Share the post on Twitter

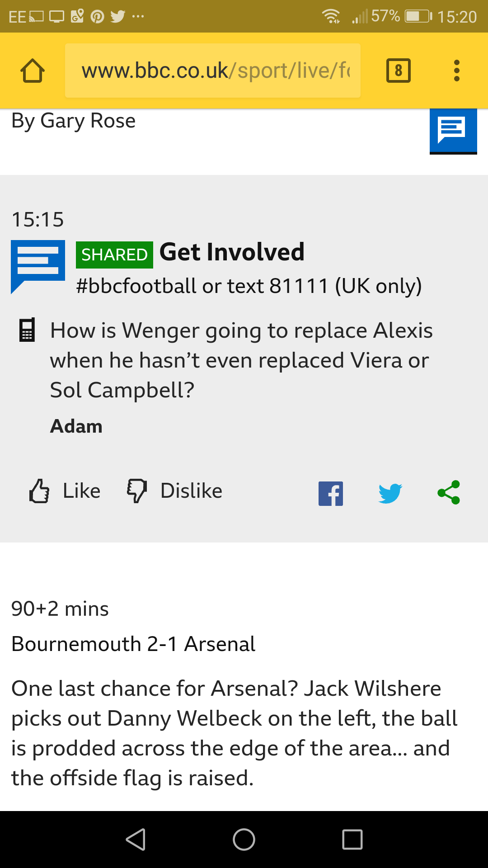click(390, 493)
